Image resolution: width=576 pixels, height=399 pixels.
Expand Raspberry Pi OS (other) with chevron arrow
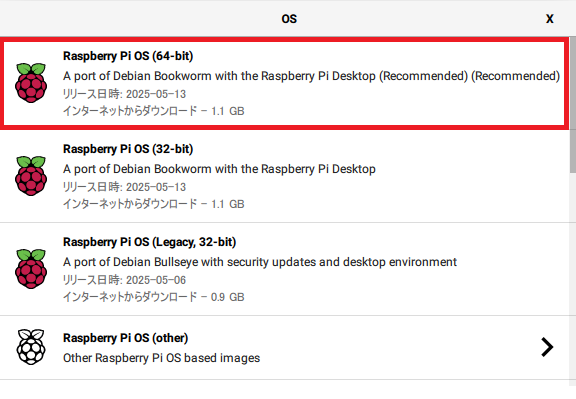click(x=547, y=347)
